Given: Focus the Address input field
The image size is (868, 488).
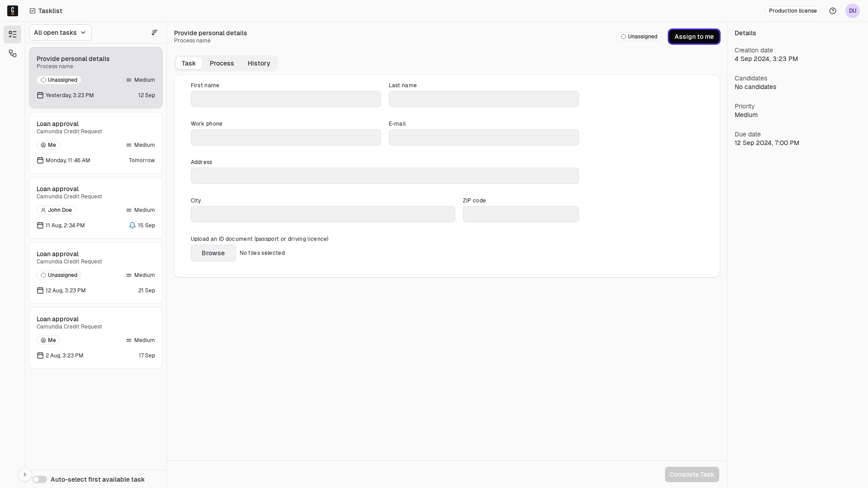Looking at the screenshot, I should 385,176.
